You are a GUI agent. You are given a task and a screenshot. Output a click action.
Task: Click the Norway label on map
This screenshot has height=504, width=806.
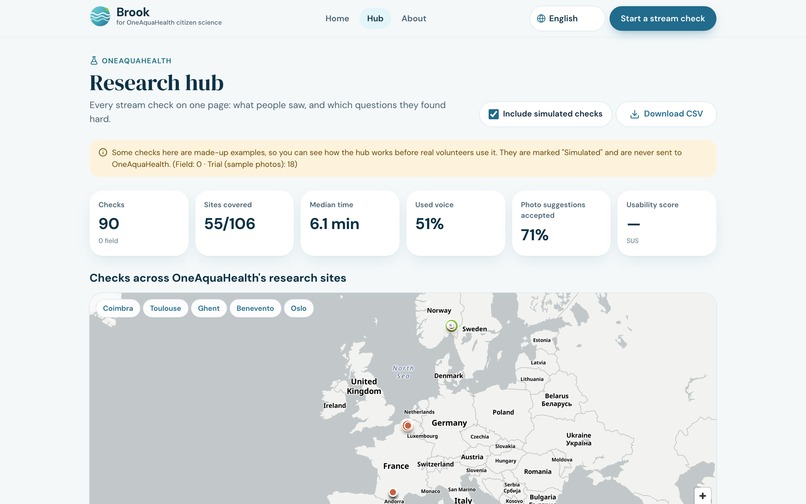point(439,311)
